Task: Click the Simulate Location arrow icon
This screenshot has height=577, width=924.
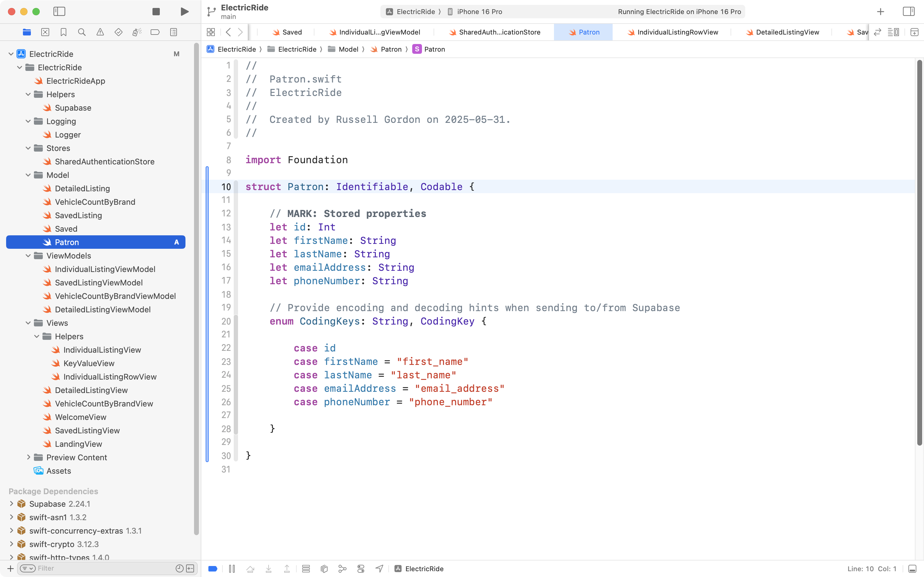Action: point(379,569)
